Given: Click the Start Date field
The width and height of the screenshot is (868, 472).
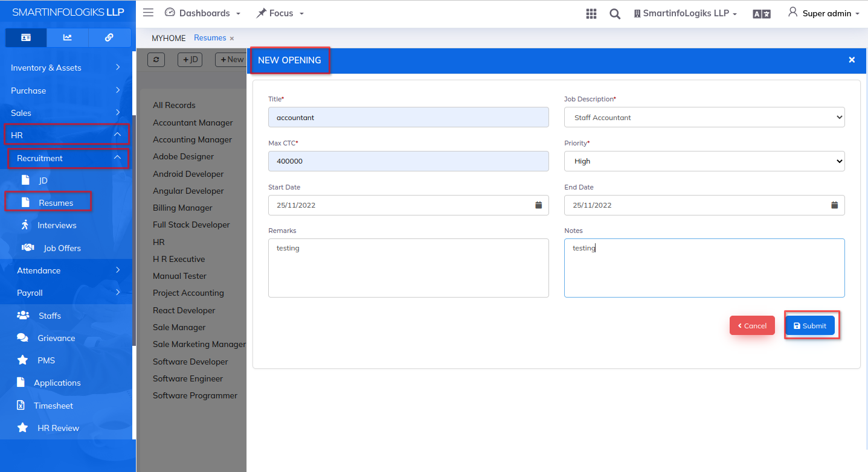Looking at the screenshot, I should 408,205.
